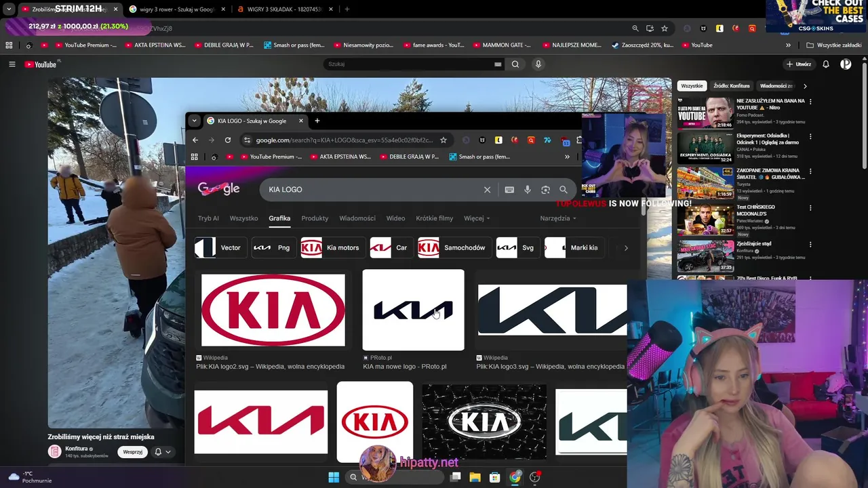
Task: Open Windows Start menu
Action: [334, 477]
